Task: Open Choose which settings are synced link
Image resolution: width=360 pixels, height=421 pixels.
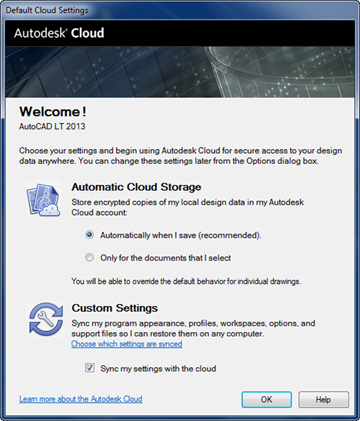Action: click(x=127, y=344)
